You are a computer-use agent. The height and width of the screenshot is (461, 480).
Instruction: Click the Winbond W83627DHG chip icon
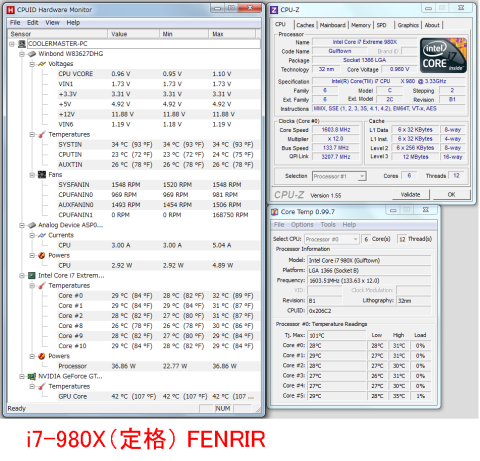point(32,54)
